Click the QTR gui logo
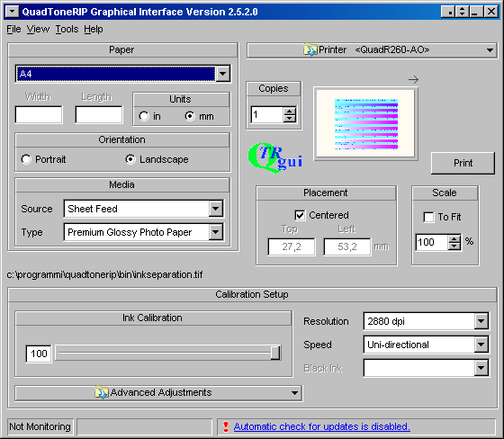This screenshot has height=439, width=504. 275,157
